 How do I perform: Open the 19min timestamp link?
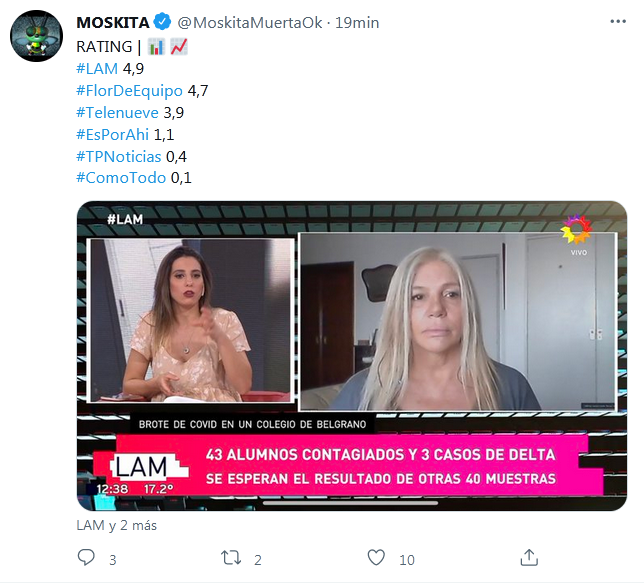point(357,23)
